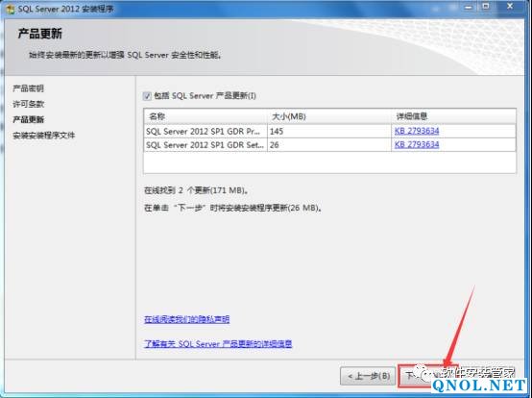Click the next step button highlighted in red

428,376
